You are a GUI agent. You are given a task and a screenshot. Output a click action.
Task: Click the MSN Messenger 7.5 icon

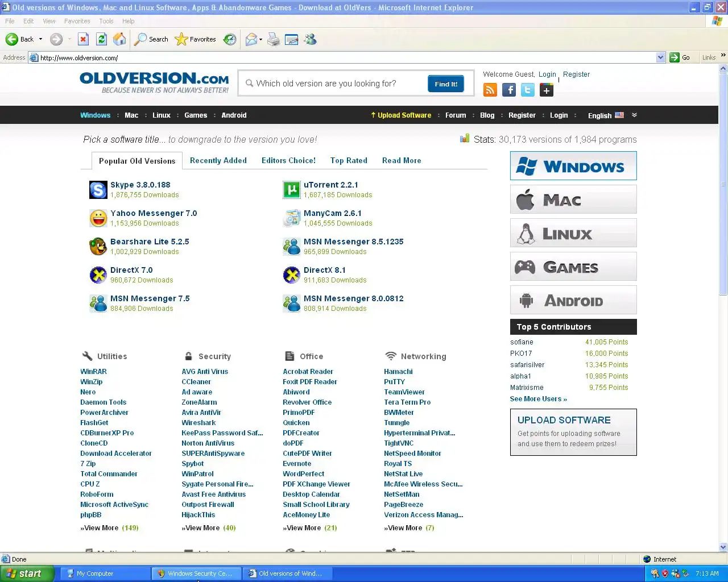click(x=98, y=304)
